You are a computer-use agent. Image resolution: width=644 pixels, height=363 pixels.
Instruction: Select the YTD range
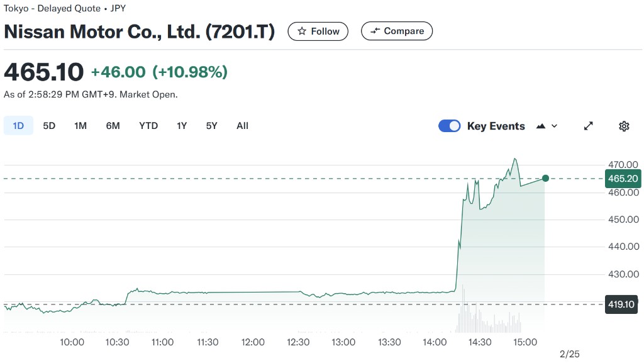148,126
